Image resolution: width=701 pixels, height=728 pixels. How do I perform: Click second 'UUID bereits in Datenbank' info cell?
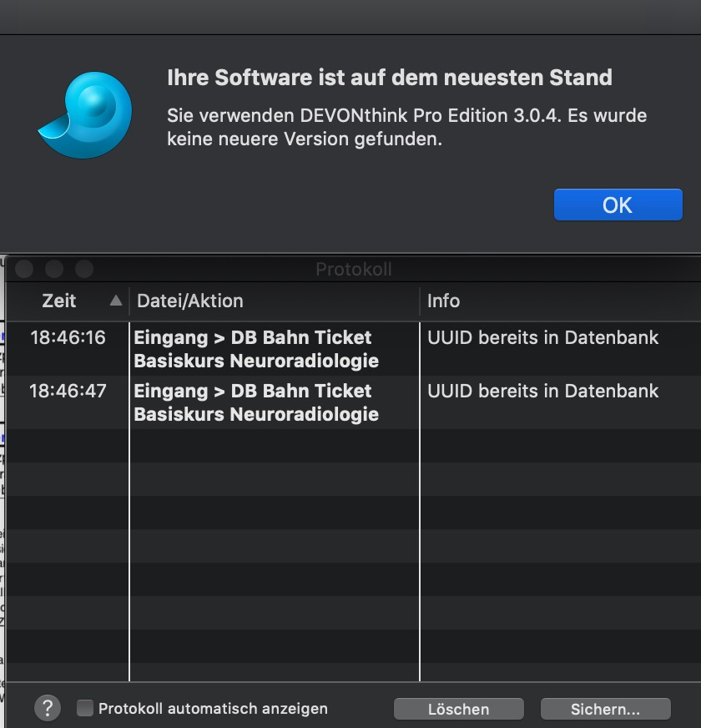(542, 392)
